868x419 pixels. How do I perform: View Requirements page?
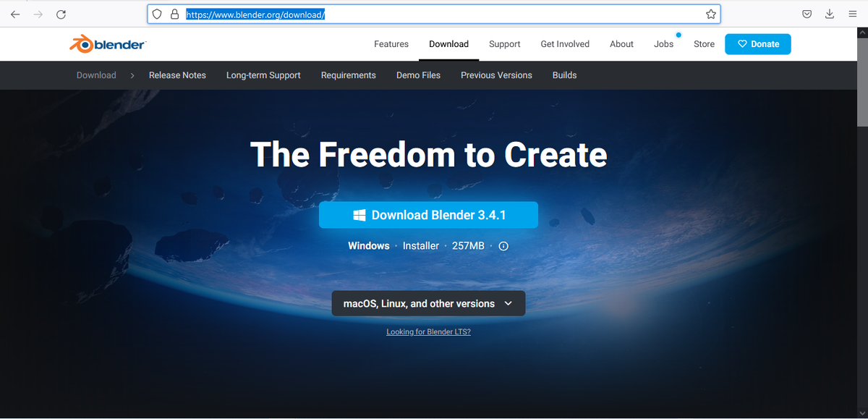[349, 75]
